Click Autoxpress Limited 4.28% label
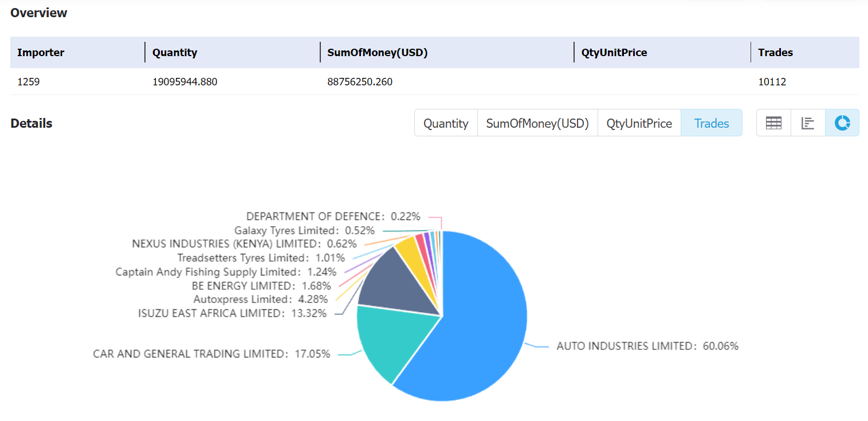This screenshot has width=868, height=421. (261, 299)
